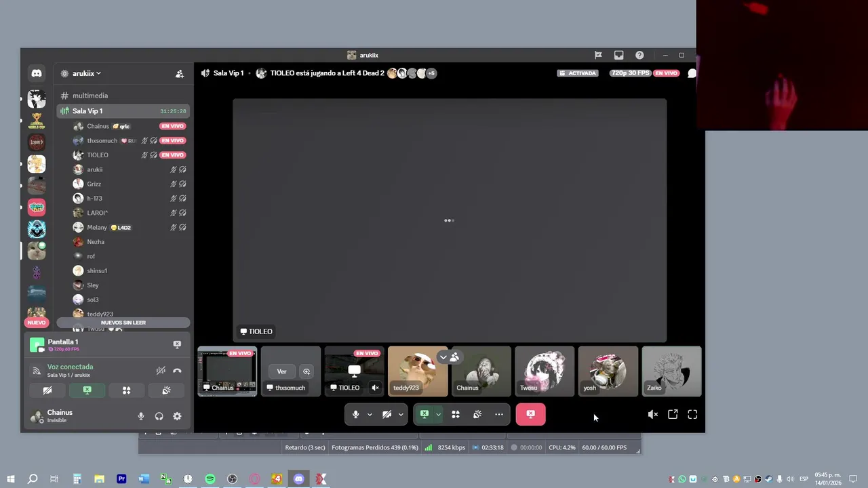Open soundboard icon in voice panel
This screenshot has width=868, height=488.
coord(166,390)
